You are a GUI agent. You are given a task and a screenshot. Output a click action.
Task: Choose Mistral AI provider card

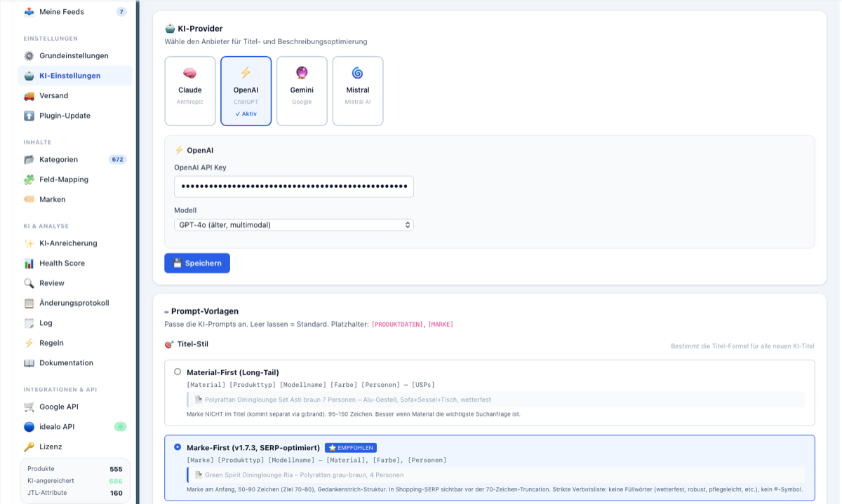click(x=358, y=90)
